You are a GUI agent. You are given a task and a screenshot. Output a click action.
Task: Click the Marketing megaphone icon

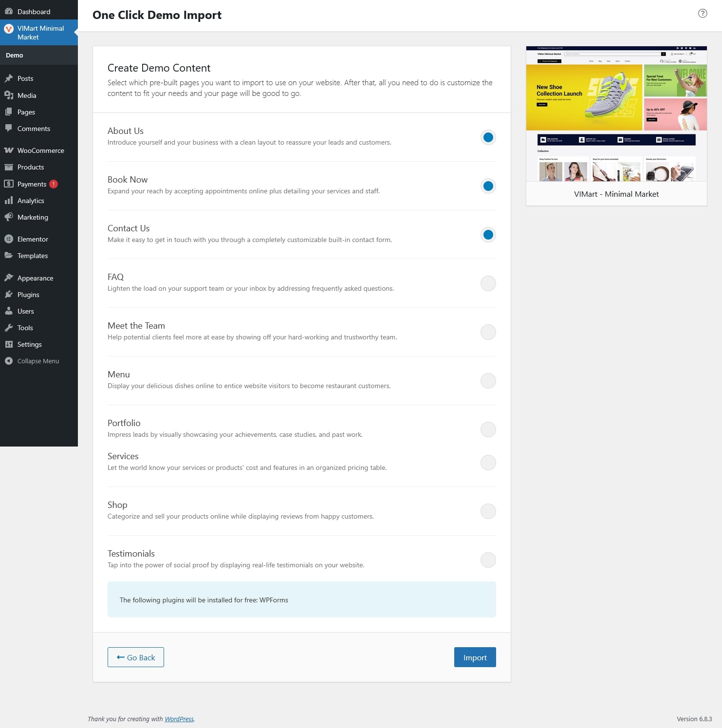[x=9, y=217]
